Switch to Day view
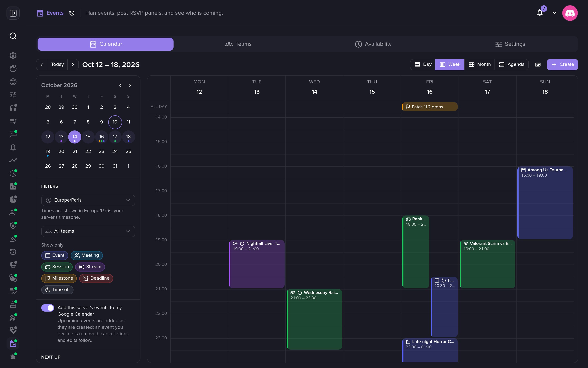This screenshot has height=368, width=588. (x=423, y=64)
